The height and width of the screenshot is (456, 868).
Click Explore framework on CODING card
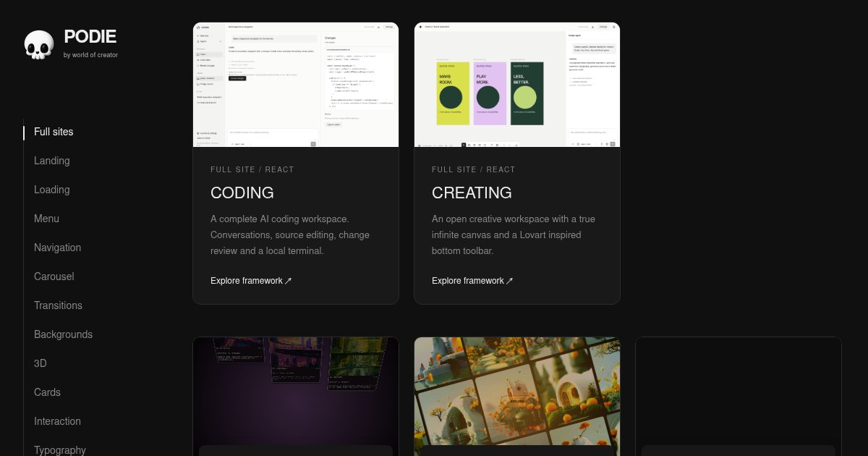251,281
